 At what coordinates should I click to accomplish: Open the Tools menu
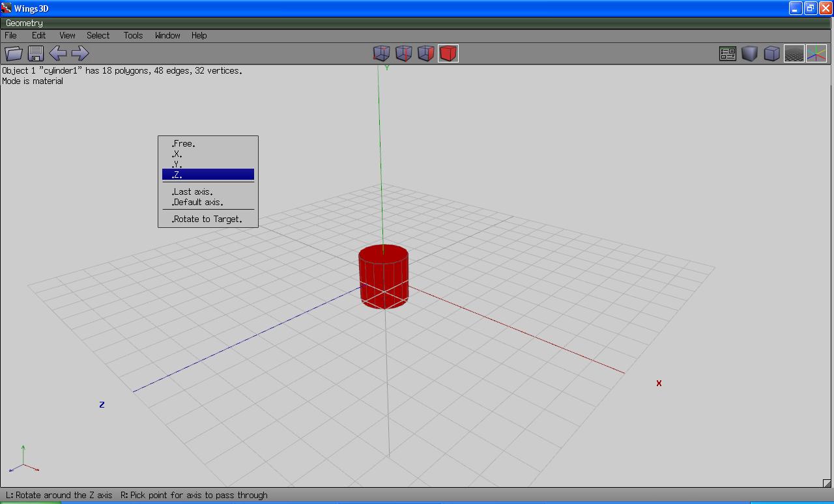[133, 35]
